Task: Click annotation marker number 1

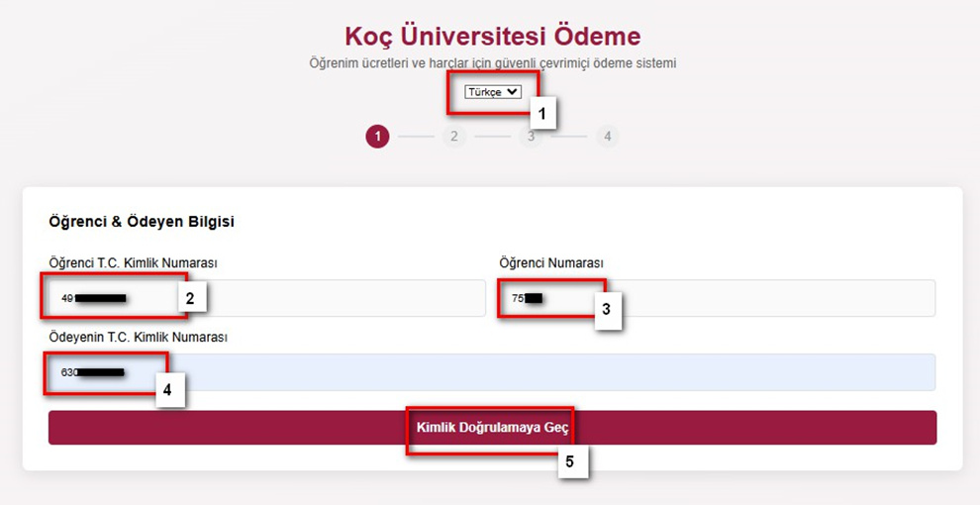Action: point(541,114)
